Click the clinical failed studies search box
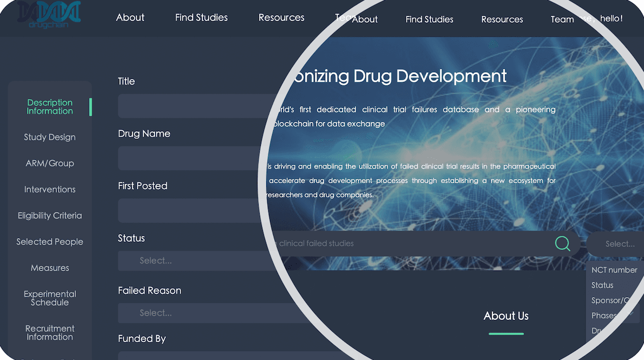 tap(407, 243)
